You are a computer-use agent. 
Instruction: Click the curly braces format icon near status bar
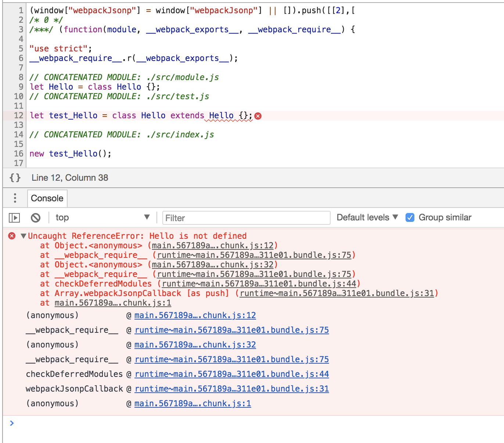[15, 178]
